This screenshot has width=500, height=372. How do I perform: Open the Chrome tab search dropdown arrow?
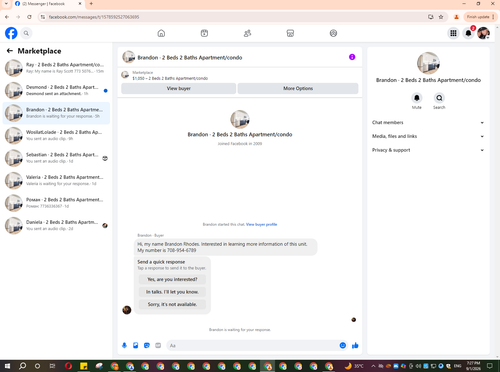click(x=6, y=4)
